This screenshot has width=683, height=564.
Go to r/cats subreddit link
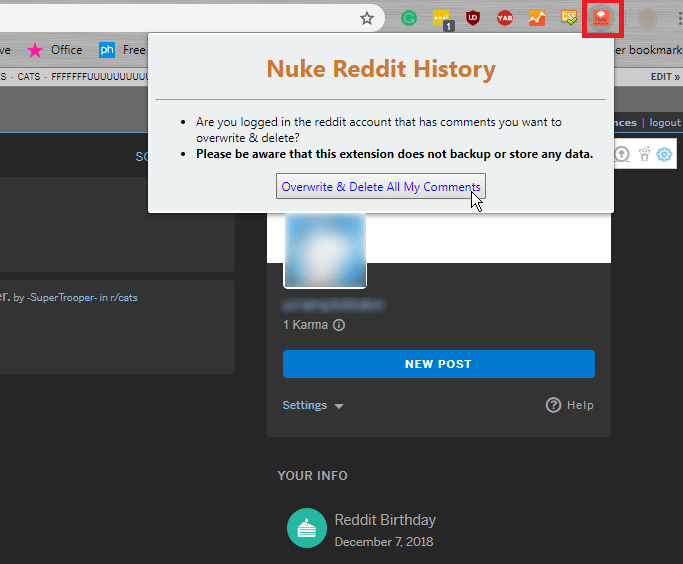[x=124, y=297]
